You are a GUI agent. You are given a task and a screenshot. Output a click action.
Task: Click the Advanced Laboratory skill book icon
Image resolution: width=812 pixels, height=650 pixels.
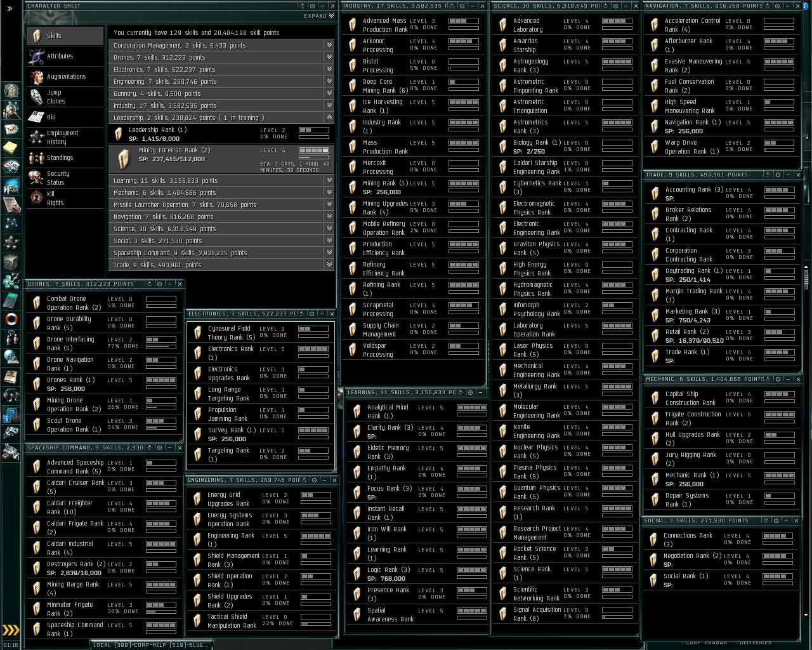pyautogui.click(x=503, y=25)
